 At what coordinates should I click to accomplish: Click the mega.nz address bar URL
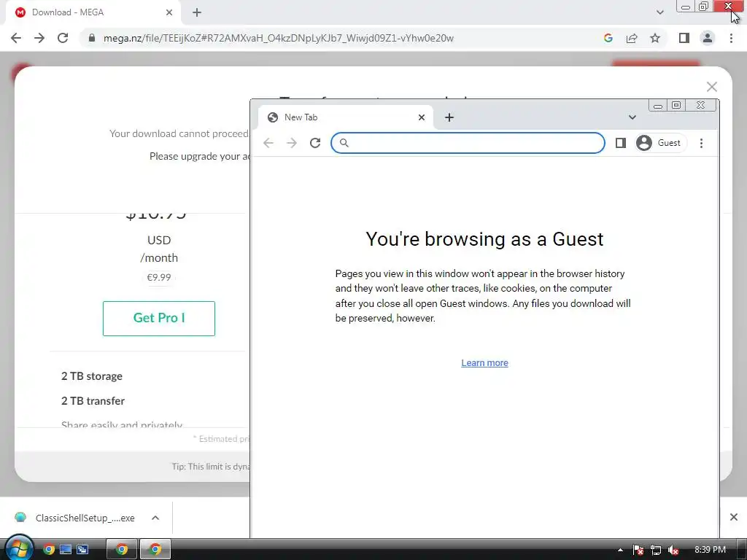(278, 38)
